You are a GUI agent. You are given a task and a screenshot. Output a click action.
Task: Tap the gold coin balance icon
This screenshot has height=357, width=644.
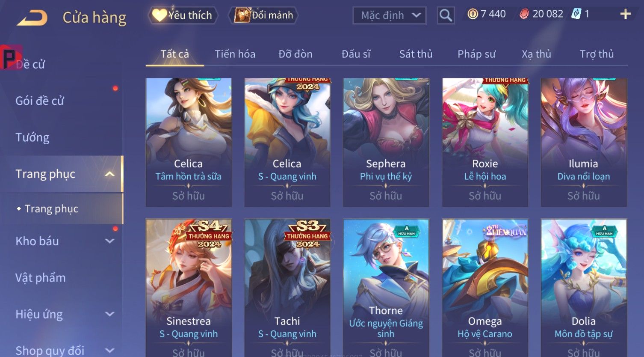473,14
